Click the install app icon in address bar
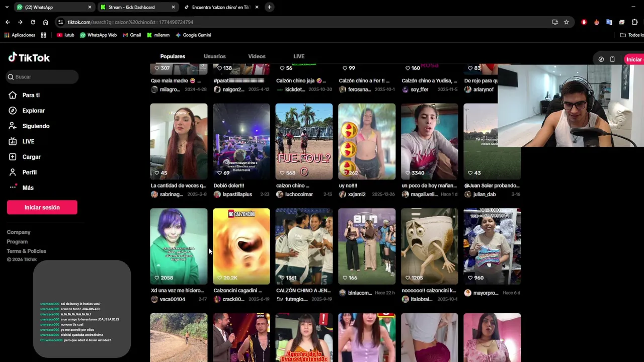 click(555, 22)
